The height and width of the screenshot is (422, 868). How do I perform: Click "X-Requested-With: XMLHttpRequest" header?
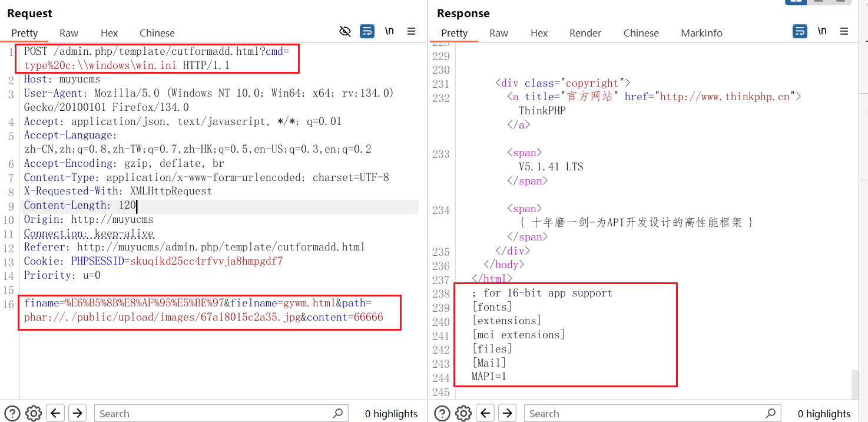coord(118,192)
